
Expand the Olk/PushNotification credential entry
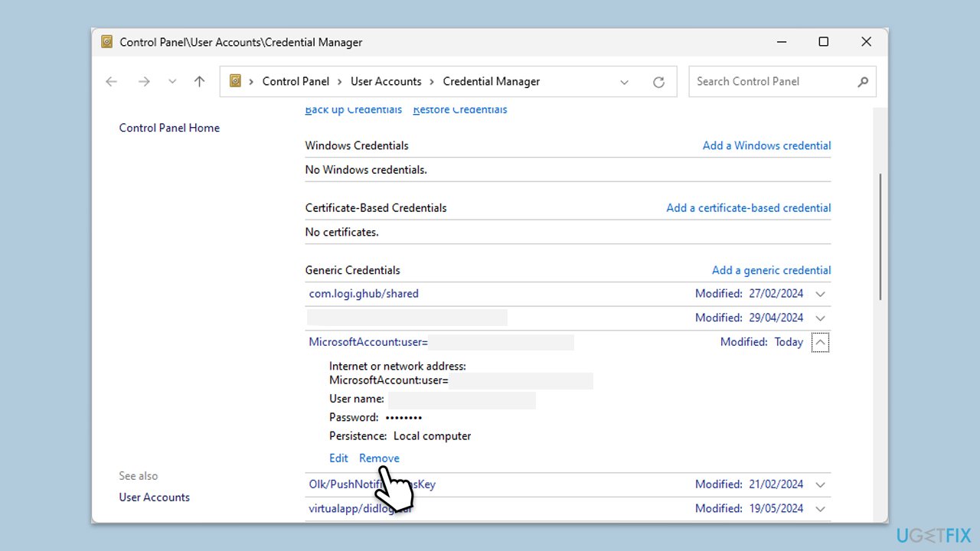coord(820,484)
